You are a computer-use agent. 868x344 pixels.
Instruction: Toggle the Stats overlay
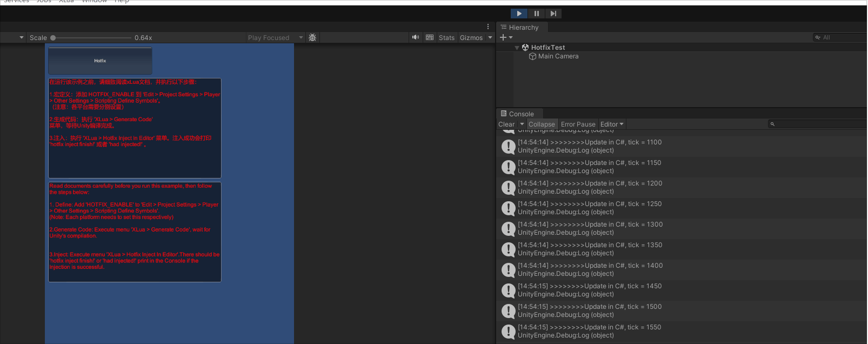point(446,38)
